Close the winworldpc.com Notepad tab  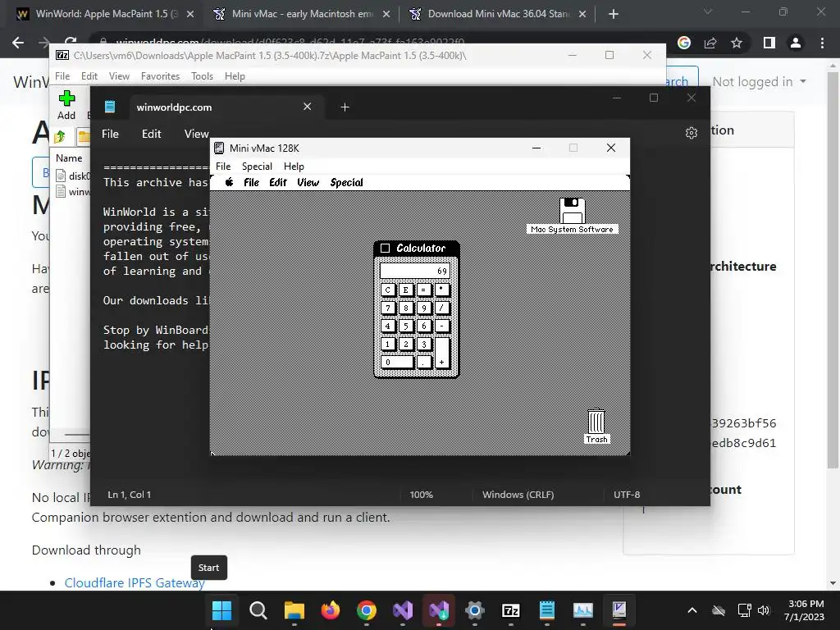pyautogui.click(x=307, y=107)
